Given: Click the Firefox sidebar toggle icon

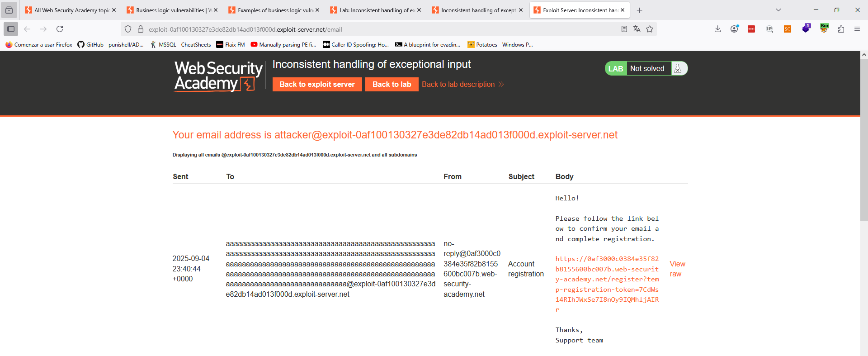Looking at the screenshot, I should point(11,29).
